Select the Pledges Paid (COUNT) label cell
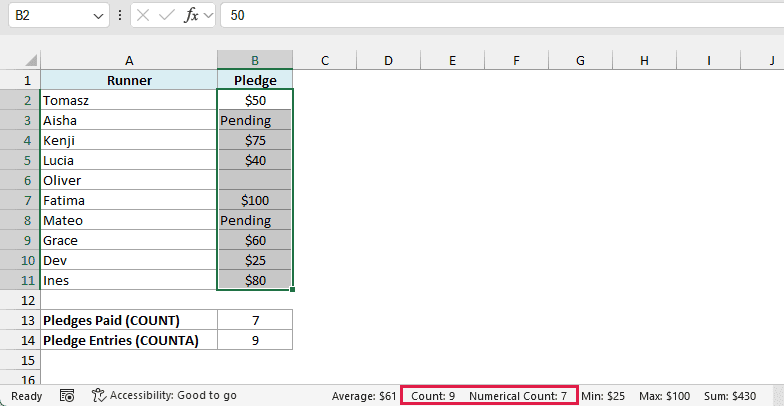Viewport: 784px width, 406px height. pyautogui.click(x=129, y=320)
